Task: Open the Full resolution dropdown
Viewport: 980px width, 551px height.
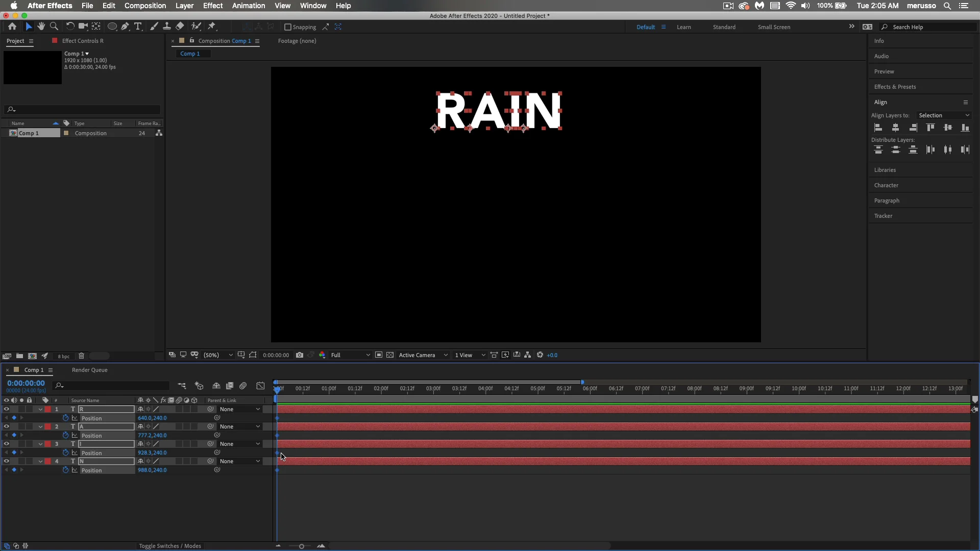Action: click(x=350, y=355)
